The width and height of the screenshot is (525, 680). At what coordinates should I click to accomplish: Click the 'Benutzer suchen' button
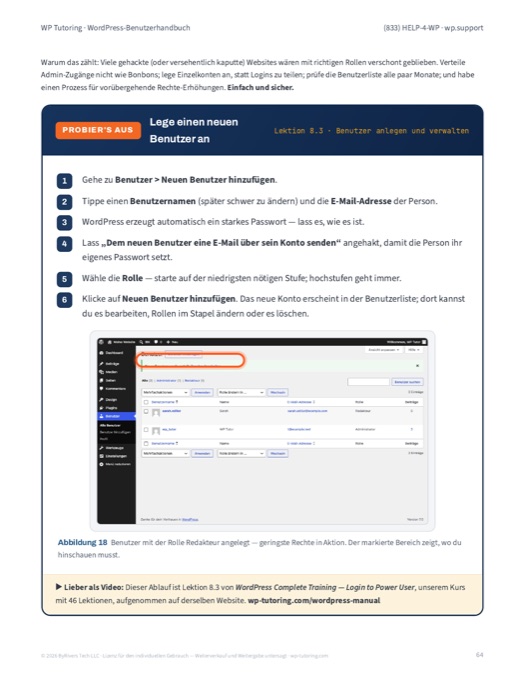point(407,382)
